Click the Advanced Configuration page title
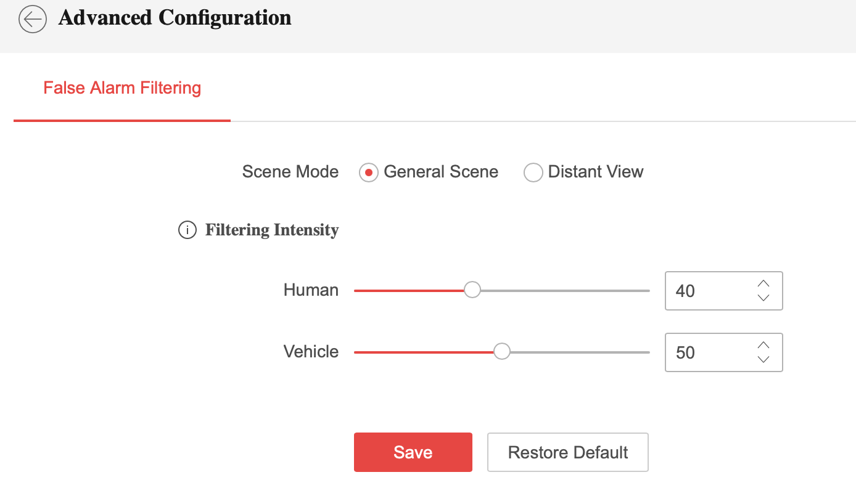The height and width of the screenshot is (504, 856). coord(175,18)
